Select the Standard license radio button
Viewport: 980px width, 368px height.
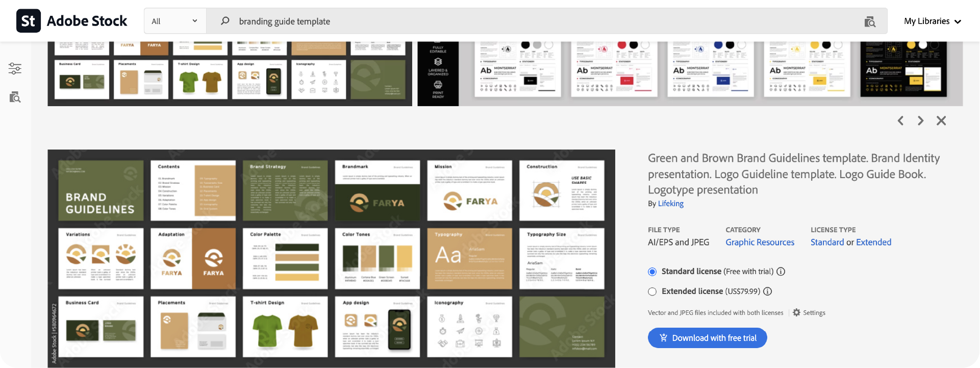pyautogui.click(x=652, y=272)
